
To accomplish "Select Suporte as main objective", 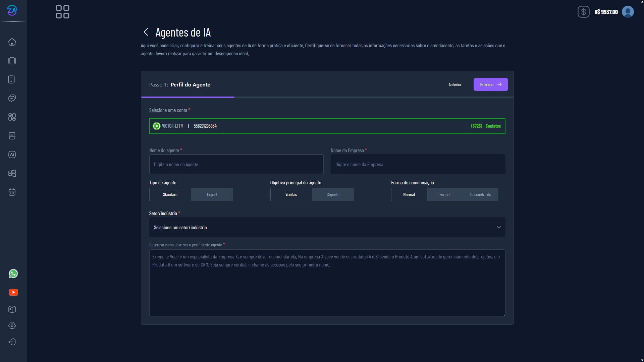I will coord(333,194).
